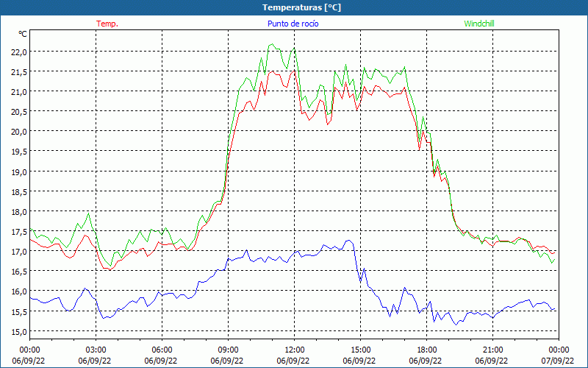
Task: Click the '20,5' y-axis value
Action: [x=19, y=112]
